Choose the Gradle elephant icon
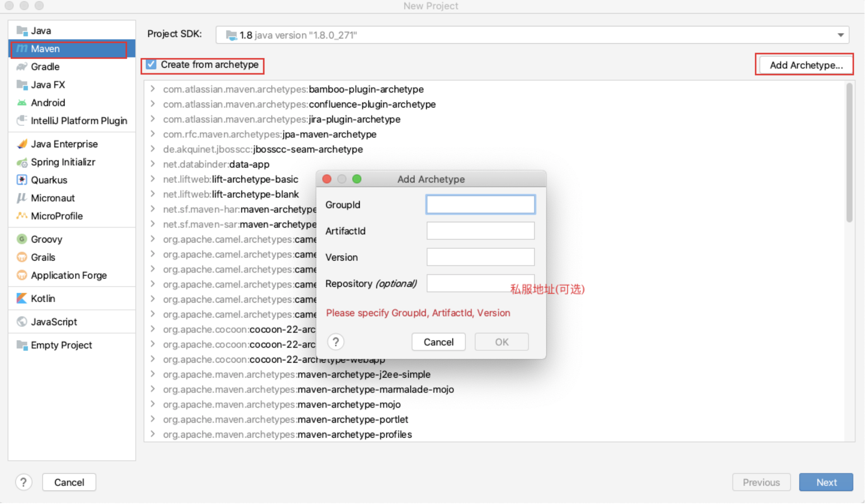The width and height of the screenshot is (865, 504). pos(22,67)
